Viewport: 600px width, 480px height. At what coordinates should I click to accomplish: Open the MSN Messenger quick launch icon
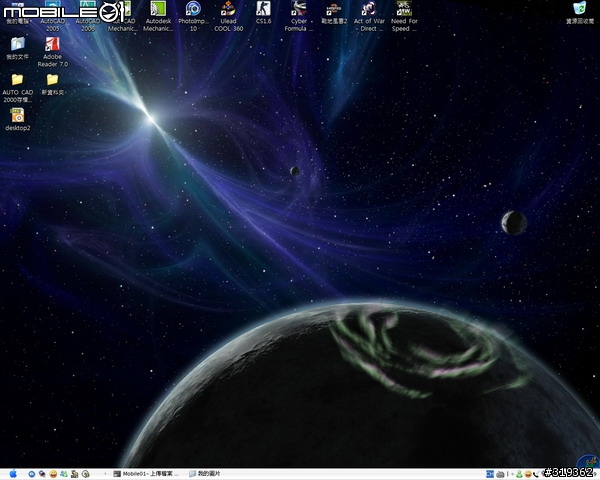point(64,474)
